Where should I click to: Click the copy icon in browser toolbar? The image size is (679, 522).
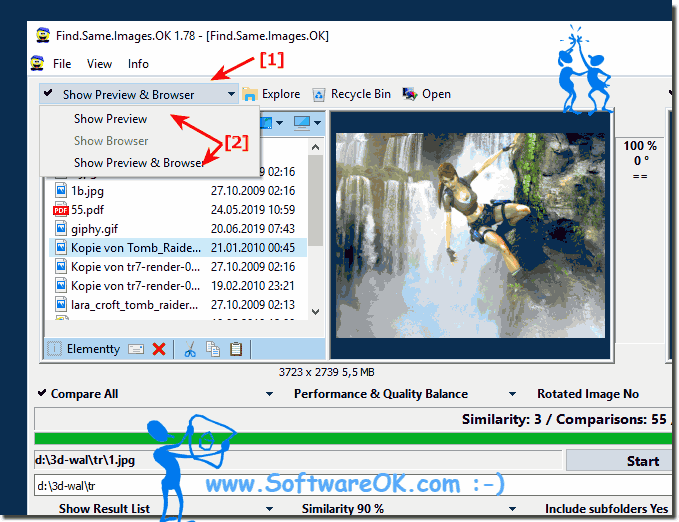213,349
